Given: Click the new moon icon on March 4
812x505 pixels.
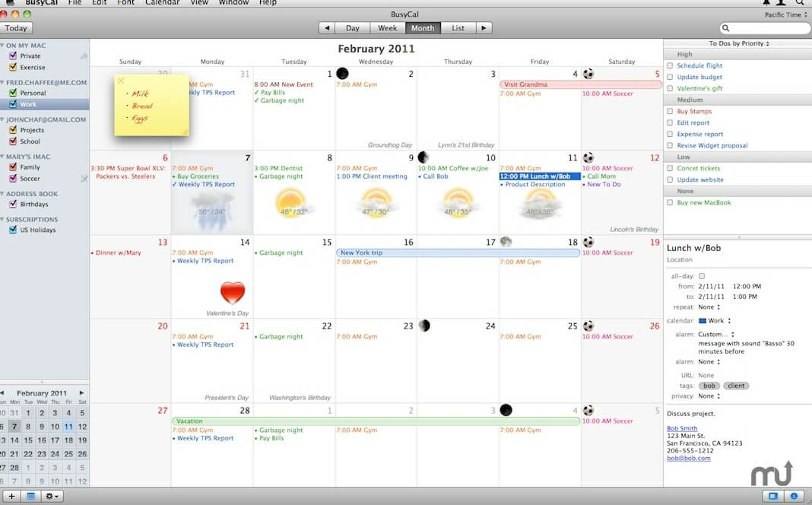Looking at the screenshot, I should pos(506,410).
